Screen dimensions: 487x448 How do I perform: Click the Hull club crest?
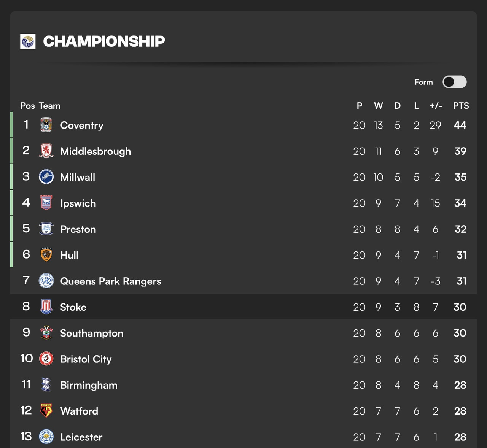(x=46, y=255)
